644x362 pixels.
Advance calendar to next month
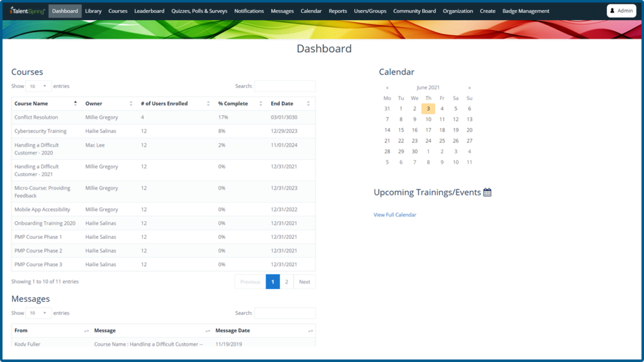[469, 87]
